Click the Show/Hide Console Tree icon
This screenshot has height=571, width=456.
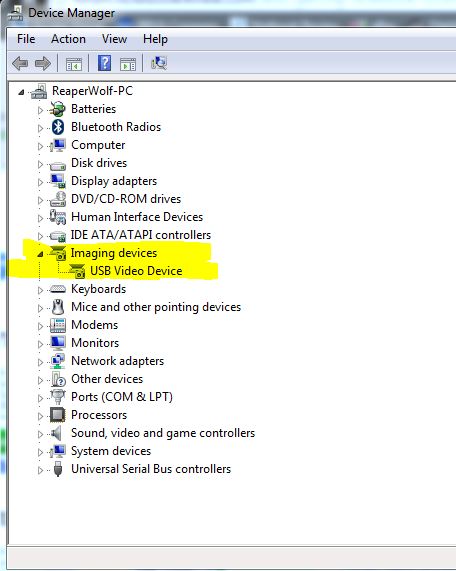click(x=74, y=64)
